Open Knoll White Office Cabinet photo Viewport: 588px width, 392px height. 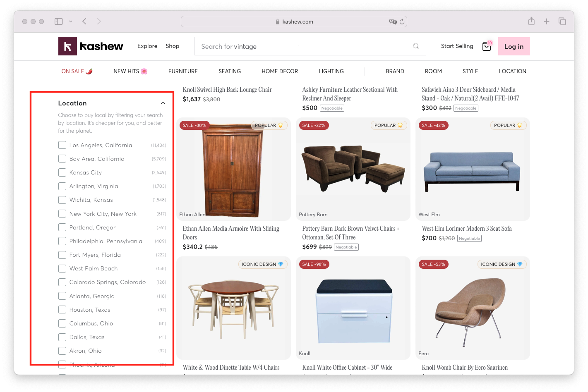[x=353, y=308]
